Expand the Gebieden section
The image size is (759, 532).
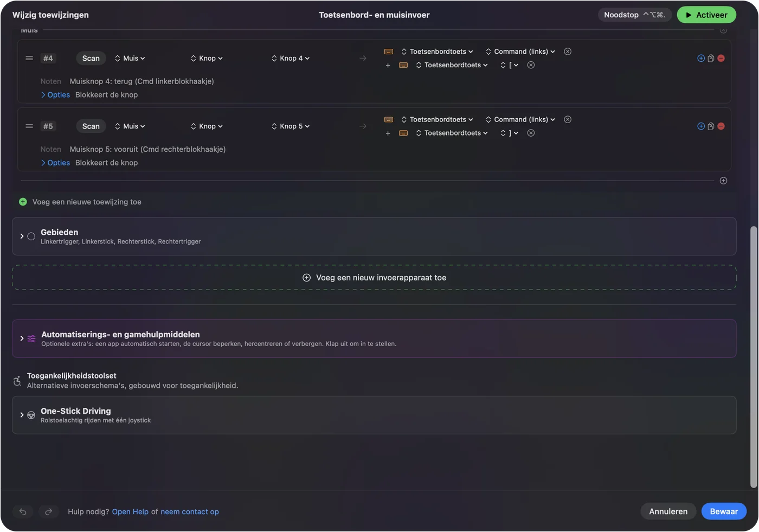(x=22, y=236)
